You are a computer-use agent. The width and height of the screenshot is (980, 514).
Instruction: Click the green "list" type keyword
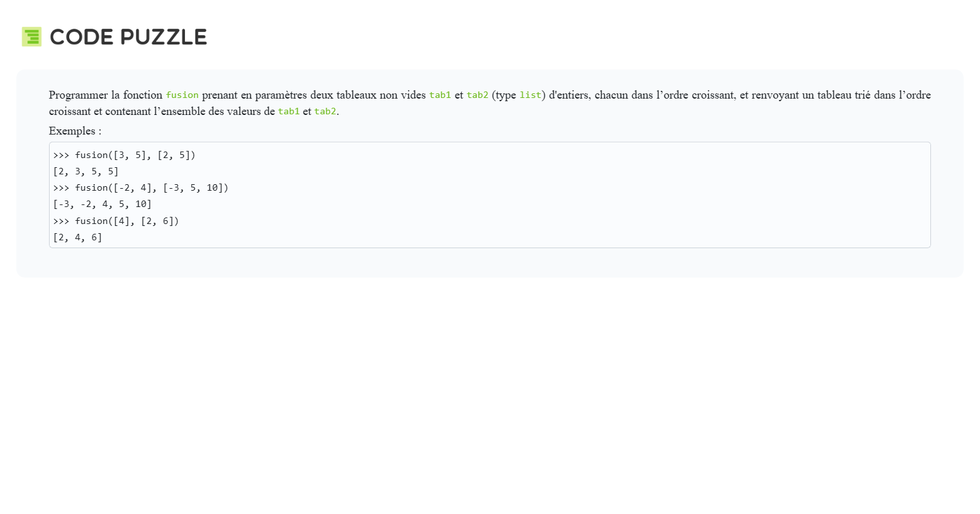coord(530,95)
